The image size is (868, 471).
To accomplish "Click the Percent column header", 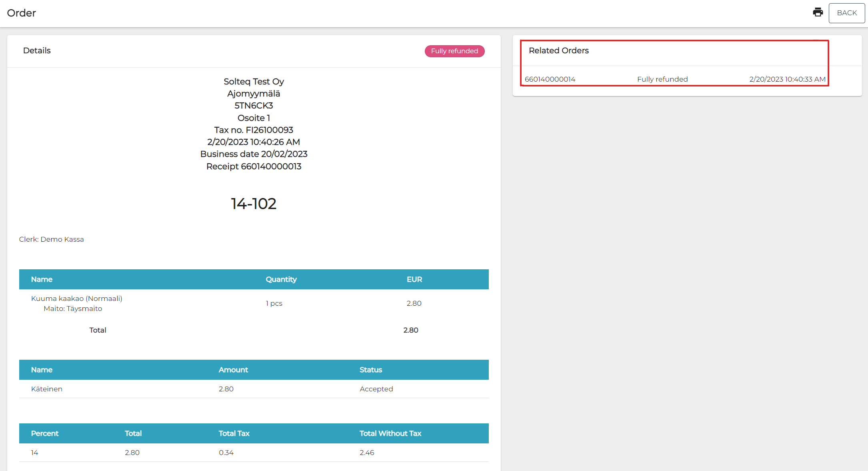I will point(45,433).
